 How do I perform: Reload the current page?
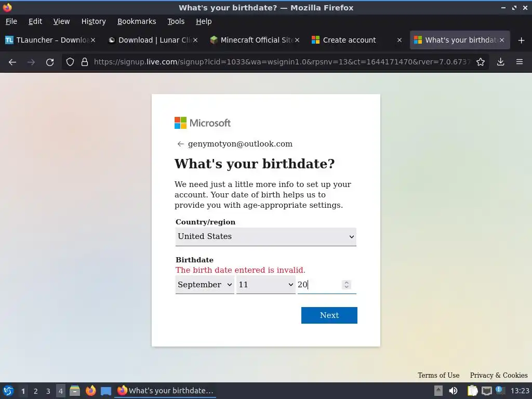point(50,62)
